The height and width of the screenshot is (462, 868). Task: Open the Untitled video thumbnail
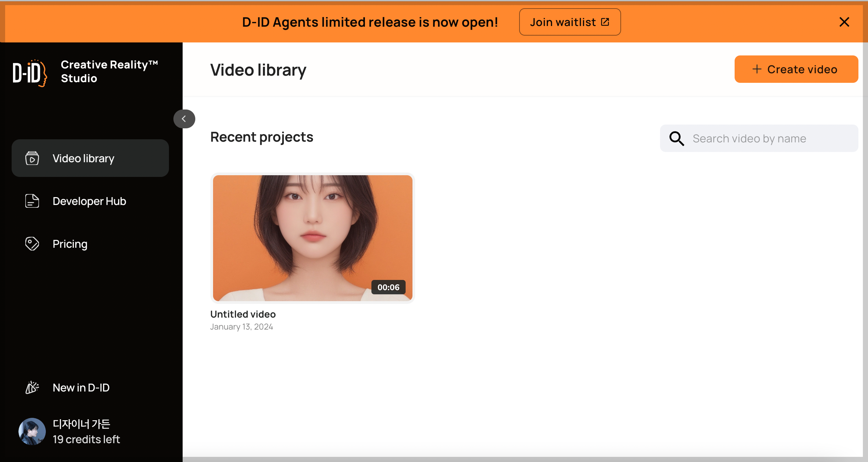click(x=312, y=238)
